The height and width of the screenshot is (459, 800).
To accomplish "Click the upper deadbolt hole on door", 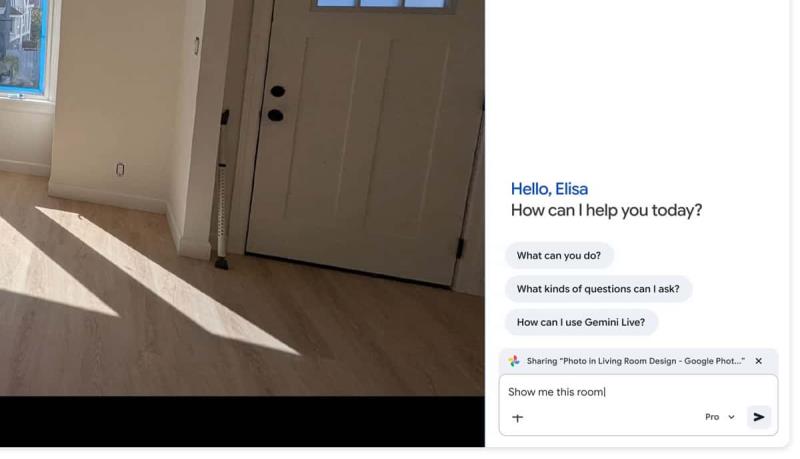I will point(278,91).
